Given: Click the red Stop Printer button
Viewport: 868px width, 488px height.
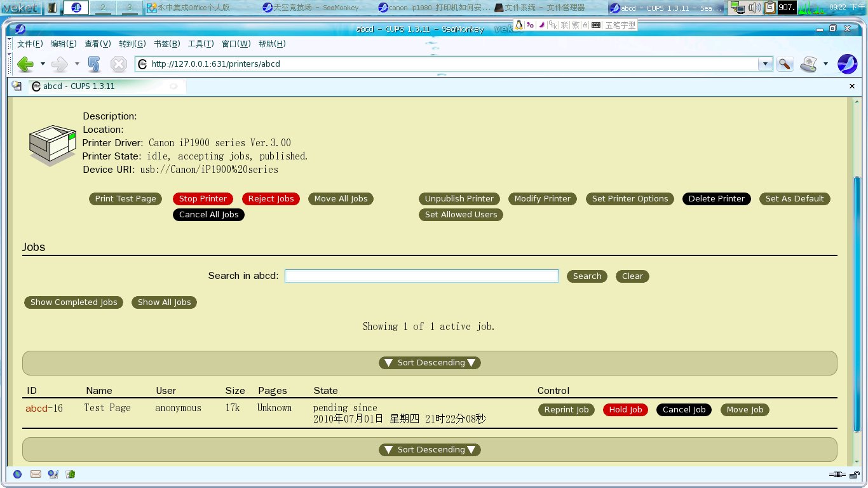Looking at the screenshot, I should [x=203, y=199].
